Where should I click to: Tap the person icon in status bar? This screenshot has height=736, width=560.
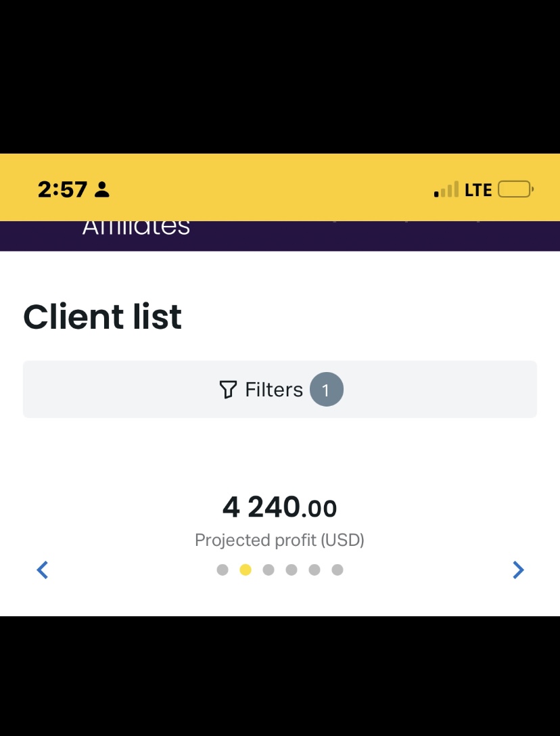coord(102,190)
